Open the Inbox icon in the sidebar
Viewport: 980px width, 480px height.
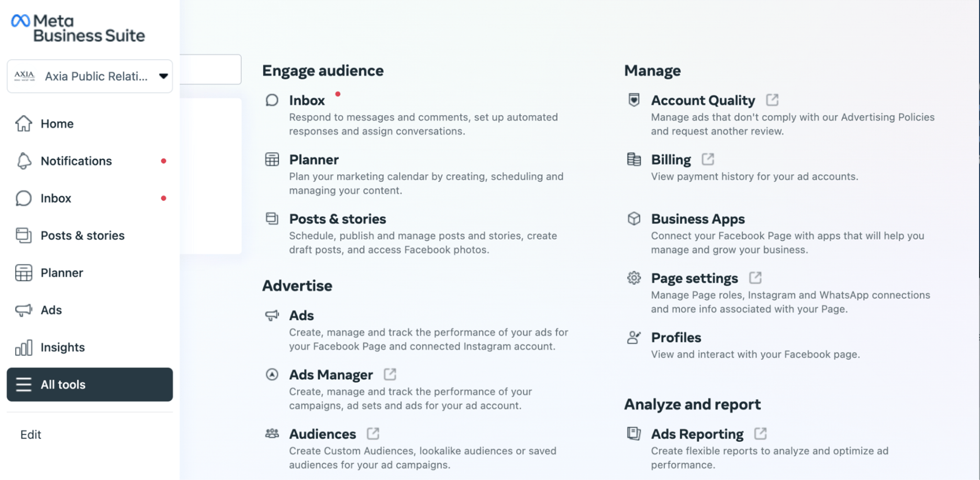pos(24,198)
